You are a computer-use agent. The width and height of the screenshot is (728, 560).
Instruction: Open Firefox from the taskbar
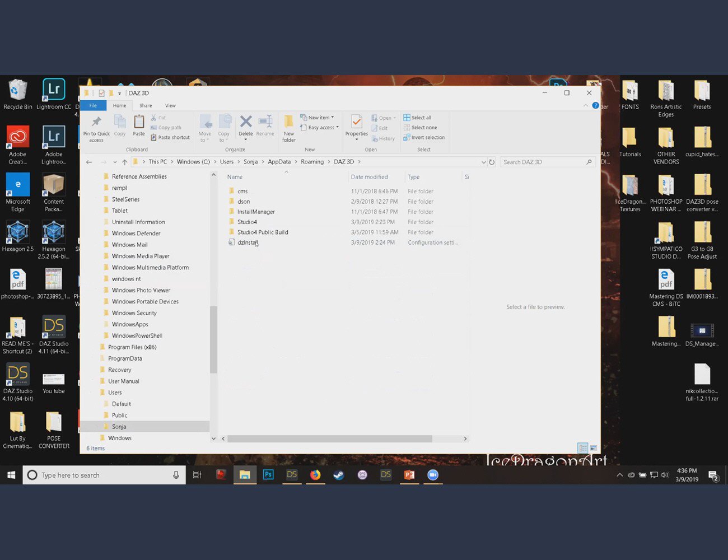pos(315,475)
